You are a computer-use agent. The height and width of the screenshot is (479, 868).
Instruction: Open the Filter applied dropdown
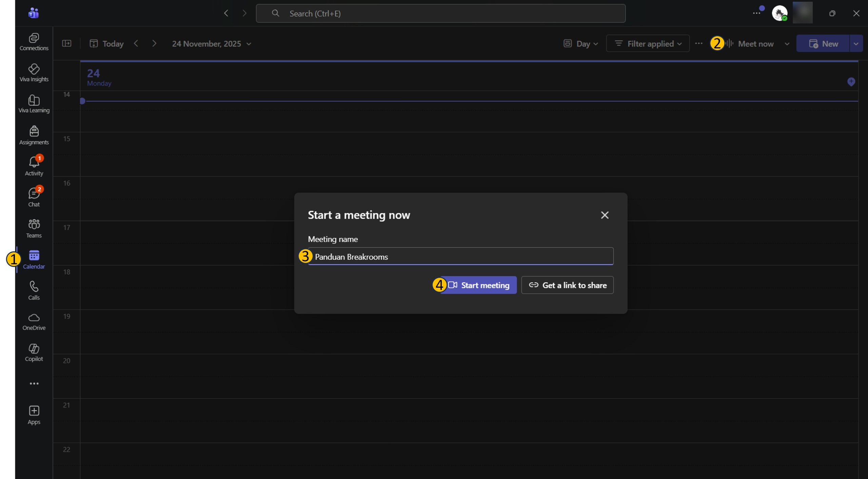(648, 44)
